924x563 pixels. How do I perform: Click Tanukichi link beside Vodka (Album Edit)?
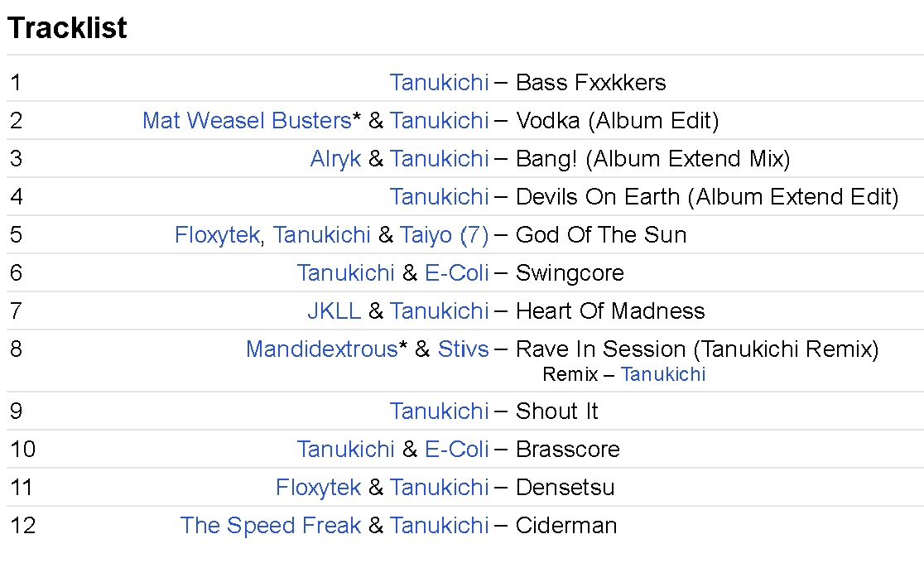(x=439, y=121)
